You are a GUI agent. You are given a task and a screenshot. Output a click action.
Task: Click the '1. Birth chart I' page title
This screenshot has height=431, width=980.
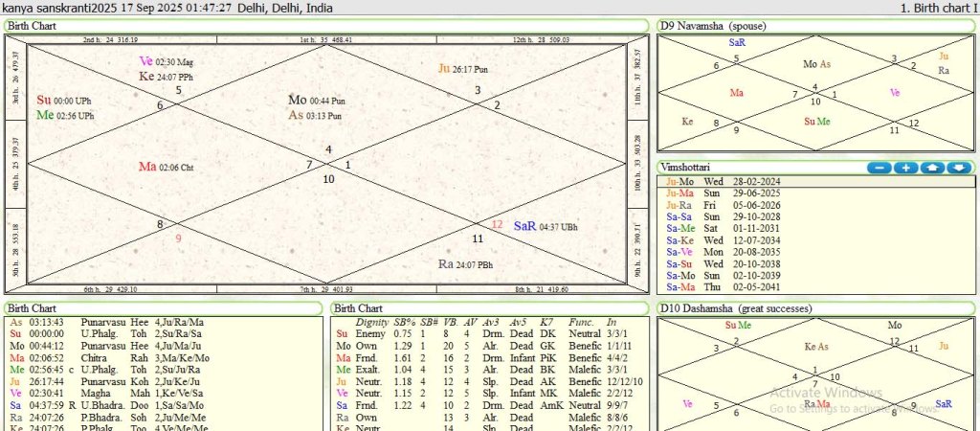point(937,8)
